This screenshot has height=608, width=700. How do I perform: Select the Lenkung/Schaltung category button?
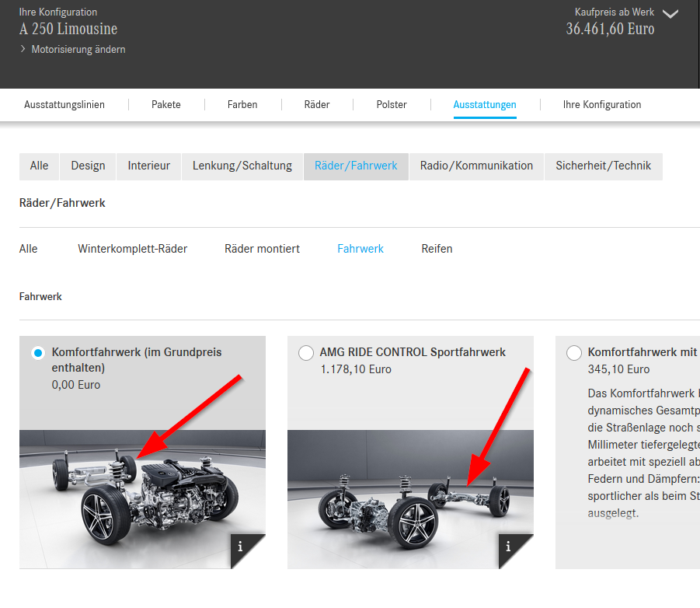[x=242, y=166]
